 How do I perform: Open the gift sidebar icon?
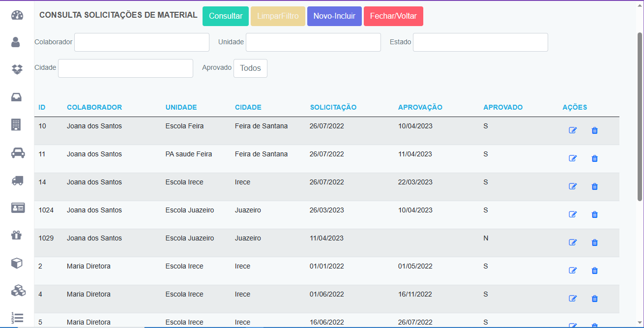[17, 235]
